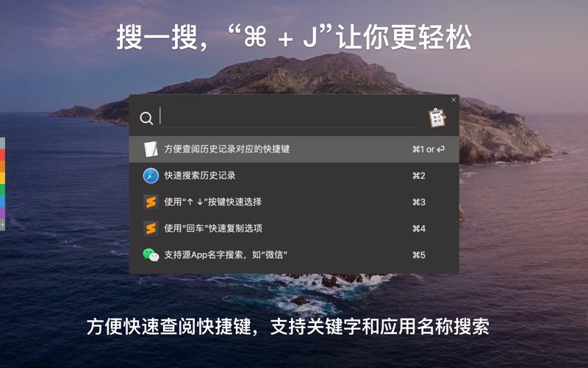Click the Sublime icon beside "回车" entry
The width and height of the screenshot is (588, 368).
151,228
